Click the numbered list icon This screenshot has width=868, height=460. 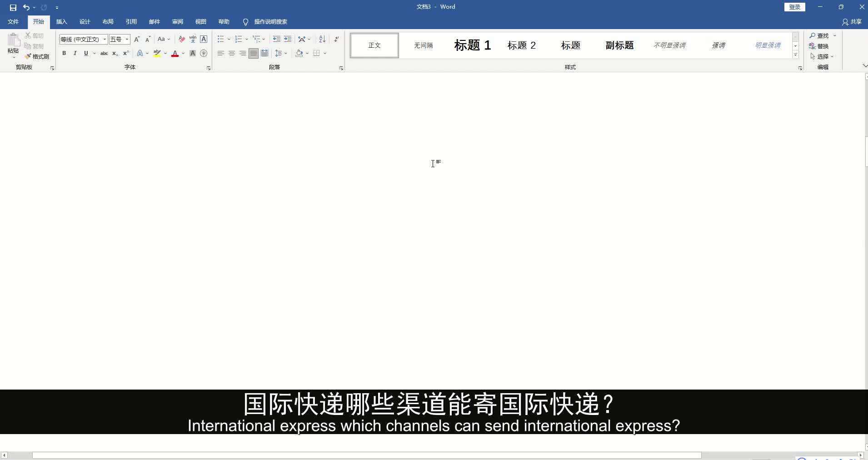[238, 39]
